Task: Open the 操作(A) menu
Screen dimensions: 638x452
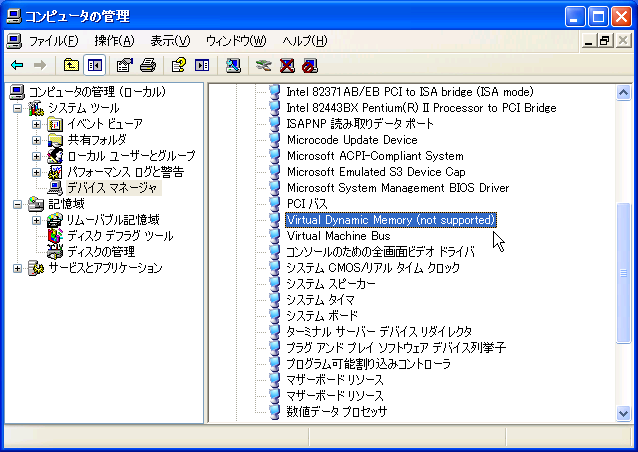Action: [114, 41]
